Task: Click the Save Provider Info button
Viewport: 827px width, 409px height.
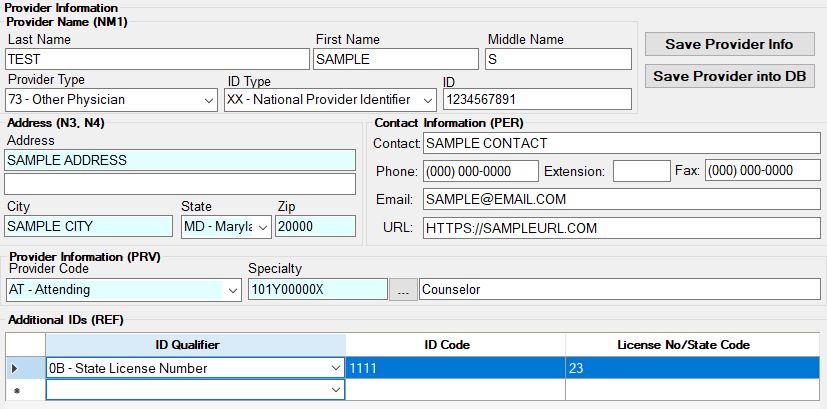Action: point(729,44)
